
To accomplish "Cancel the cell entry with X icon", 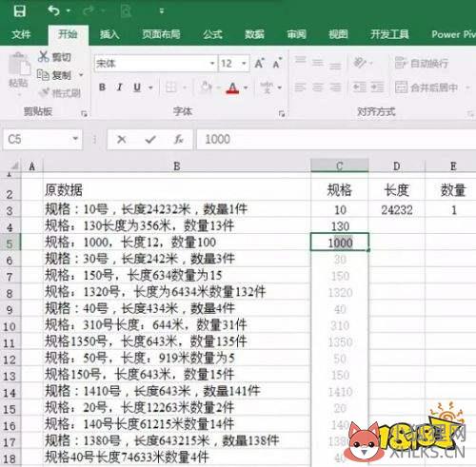I will point(122,139).
